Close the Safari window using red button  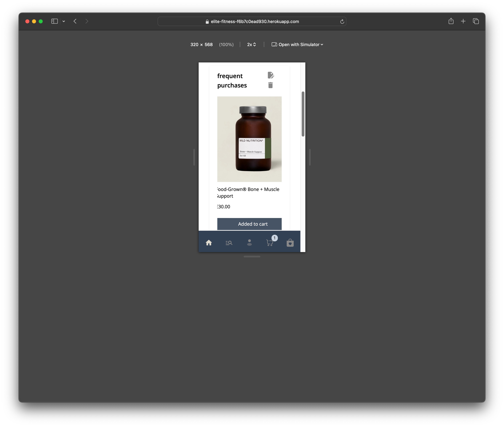(x=27, y=21)
